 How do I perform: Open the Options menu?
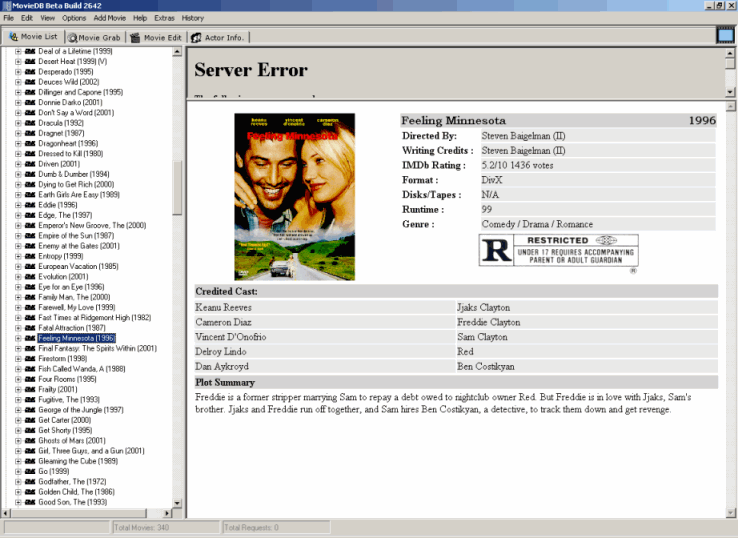click(74, 18)
